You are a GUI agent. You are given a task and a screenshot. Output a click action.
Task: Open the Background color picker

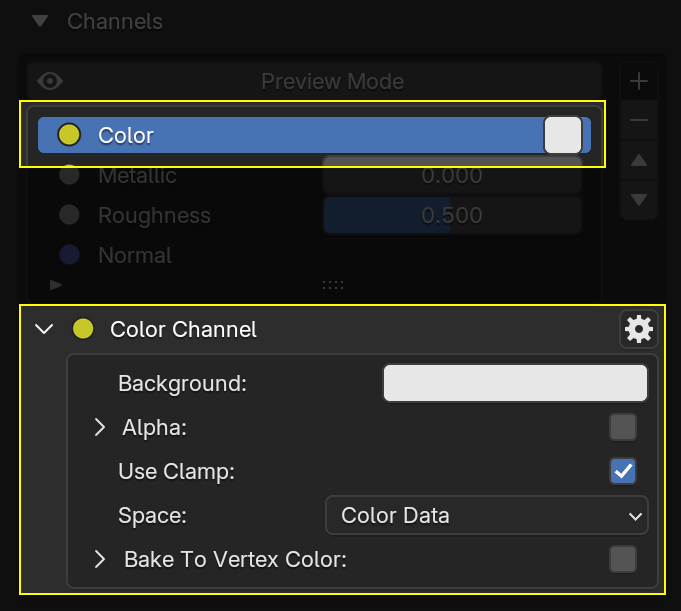[515, 383]
